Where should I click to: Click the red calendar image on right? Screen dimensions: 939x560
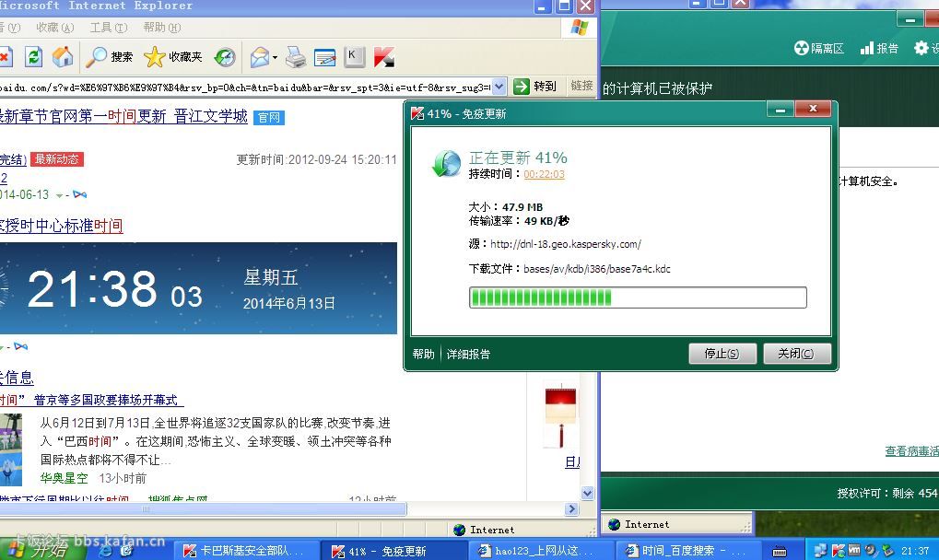click(560, 417)
